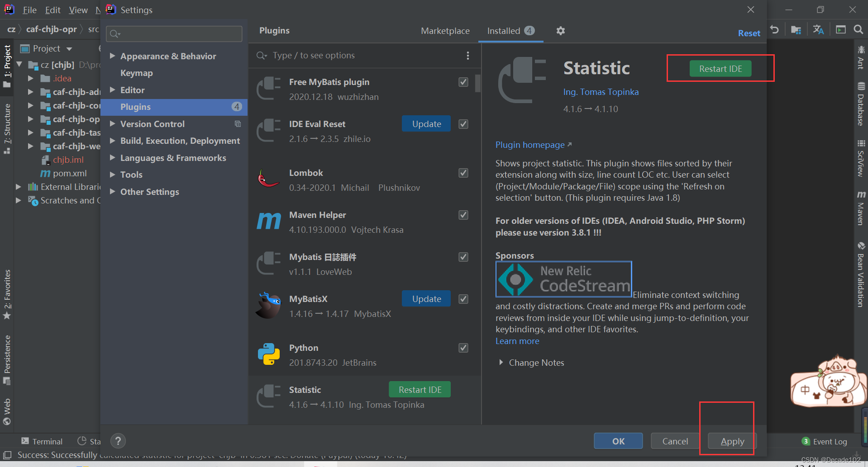
Task: Open the Edit menu
Action: [52, 10]
